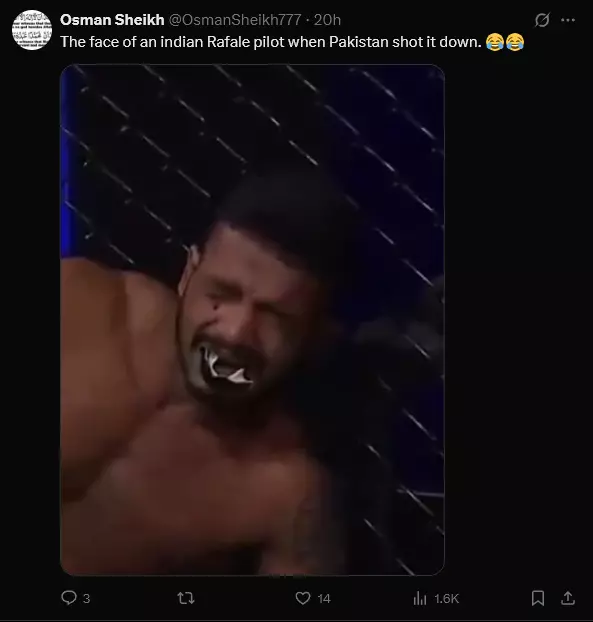Visit the @OsmanSheikh777 handle link
The width and height of the screenshot is (593, 622).
pyautogui.click(x=235, y=20)
